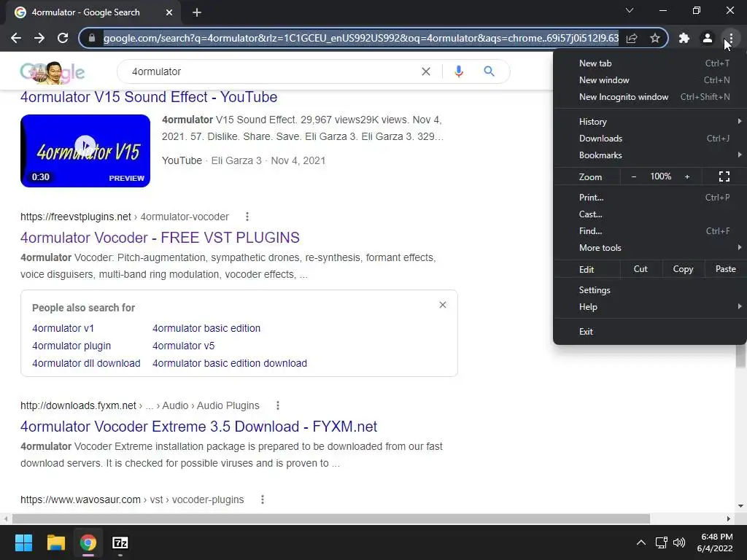
Task: Search for 4ormulator basic edition download
Action: pyautogui.click(x=230, y=363)
